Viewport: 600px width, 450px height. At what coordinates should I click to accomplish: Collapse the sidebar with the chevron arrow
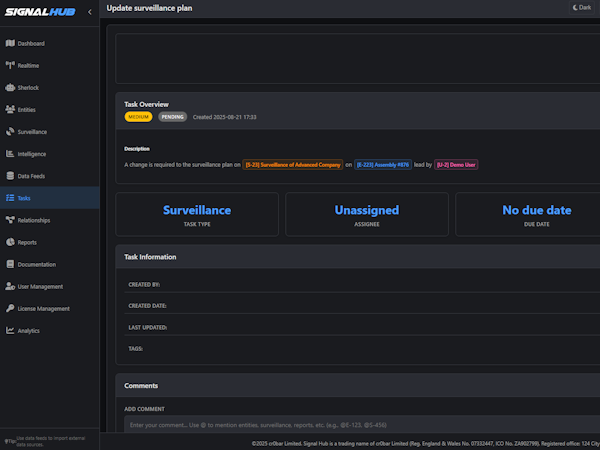click(x=90, y=12)
